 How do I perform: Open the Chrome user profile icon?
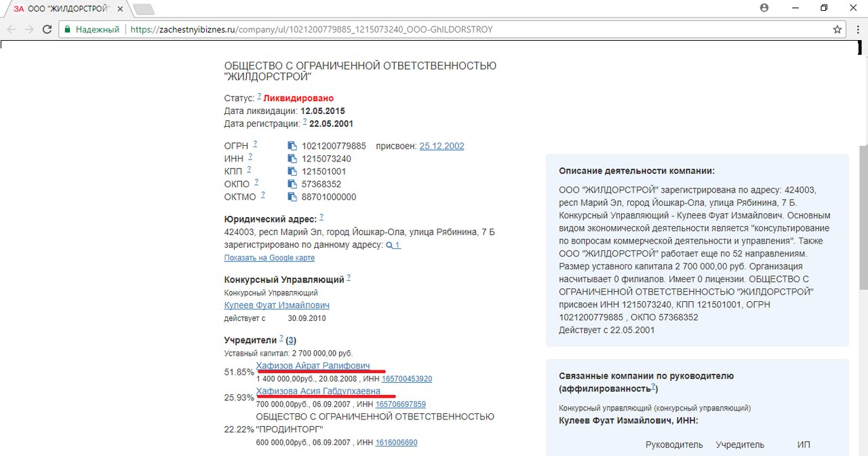tap(765, 8)
